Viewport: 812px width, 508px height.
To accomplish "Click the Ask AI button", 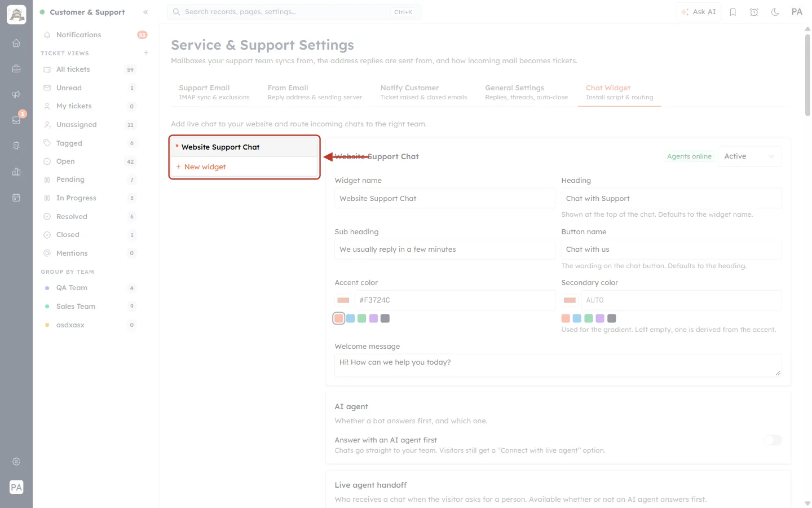I will point(698,12).
